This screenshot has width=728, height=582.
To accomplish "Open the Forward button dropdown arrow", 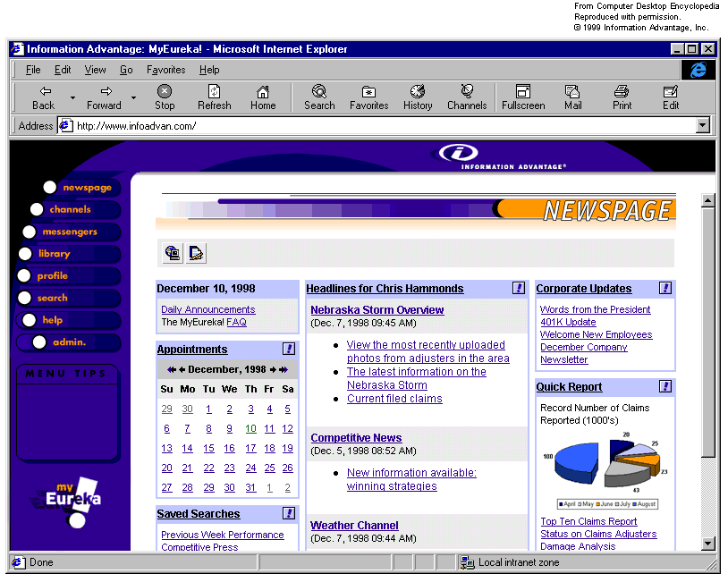I will pos(134,98).
